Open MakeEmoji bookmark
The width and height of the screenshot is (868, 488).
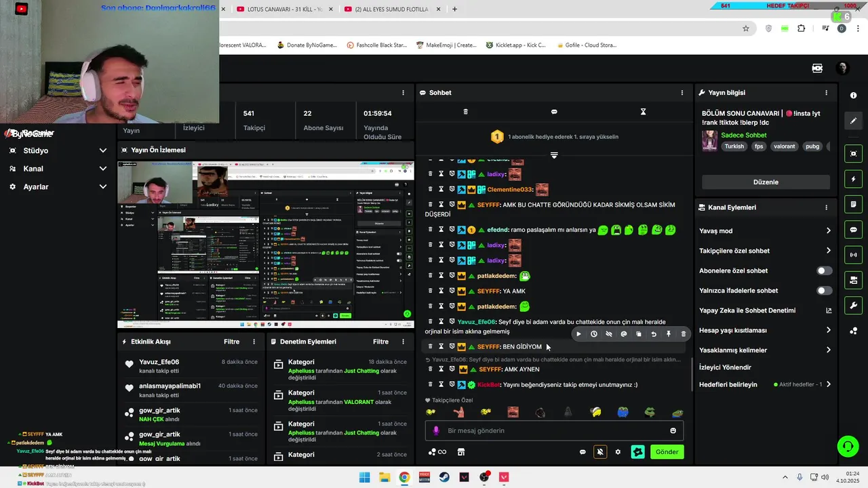tap(446, 45)
